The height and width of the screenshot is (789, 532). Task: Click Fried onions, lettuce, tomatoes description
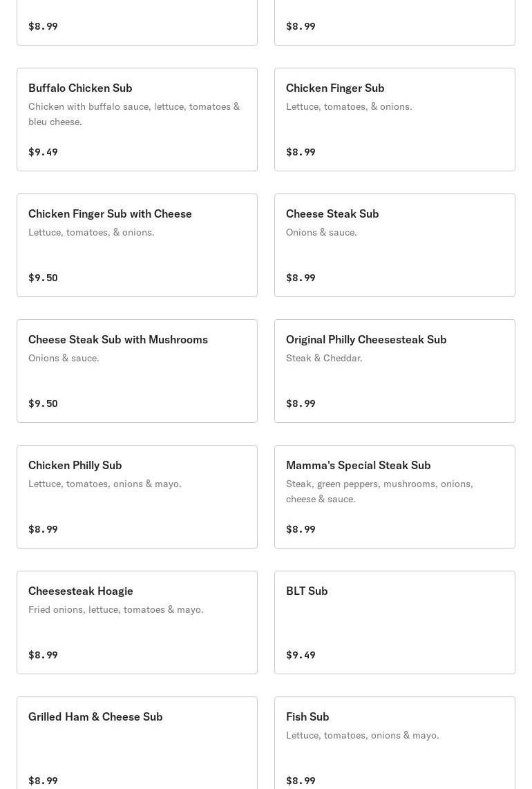click(116, 609)
